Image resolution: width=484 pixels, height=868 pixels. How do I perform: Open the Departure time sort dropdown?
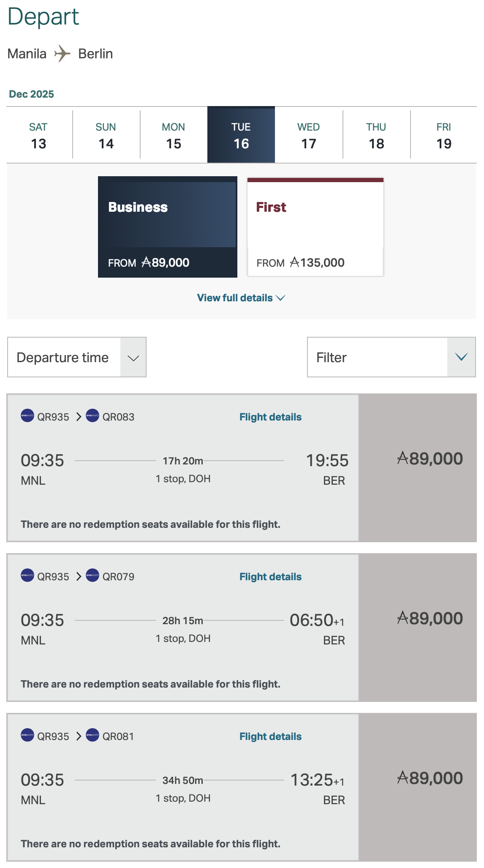pyautogui.click(x=77, y=358)
